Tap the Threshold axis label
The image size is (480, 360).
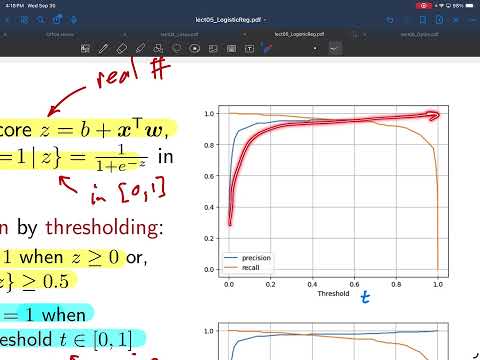(x=333, y=293)
